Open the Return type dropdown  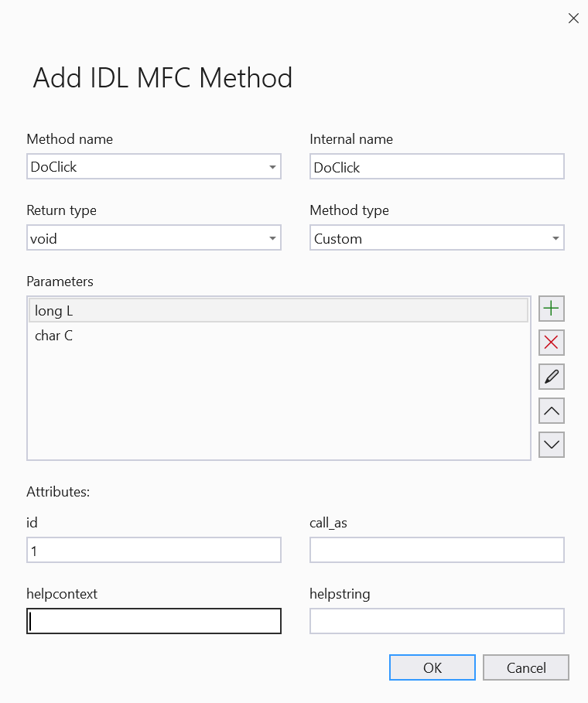272,237
